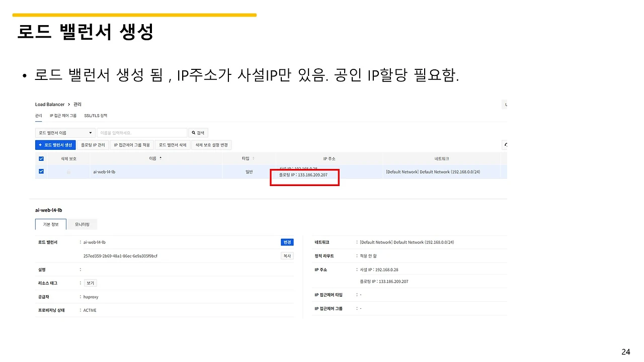Click the 일반 type cell
This screenshot has width=644, height=362.
tap(249, 171)
